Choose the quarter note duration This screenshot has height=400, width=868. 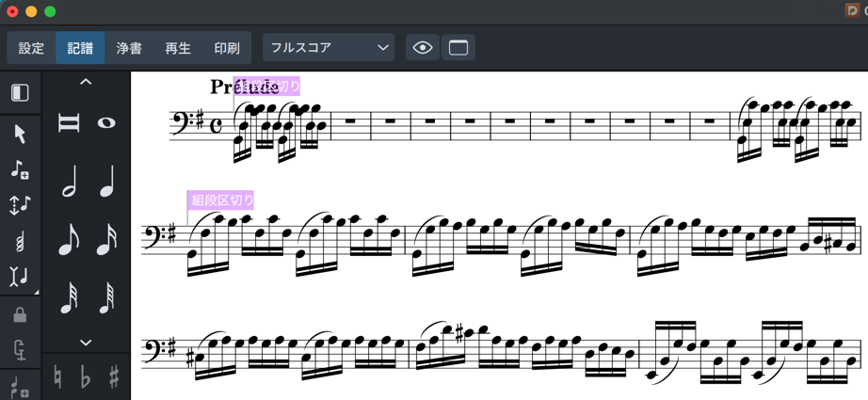(106, 182)
